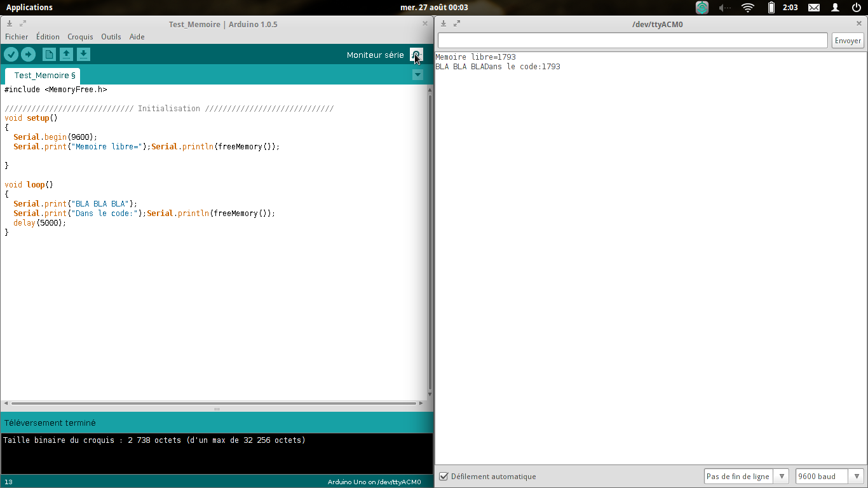Open the Croquis menu
Image resolution: width=868 pixels, height=488 pixels.
80,37
